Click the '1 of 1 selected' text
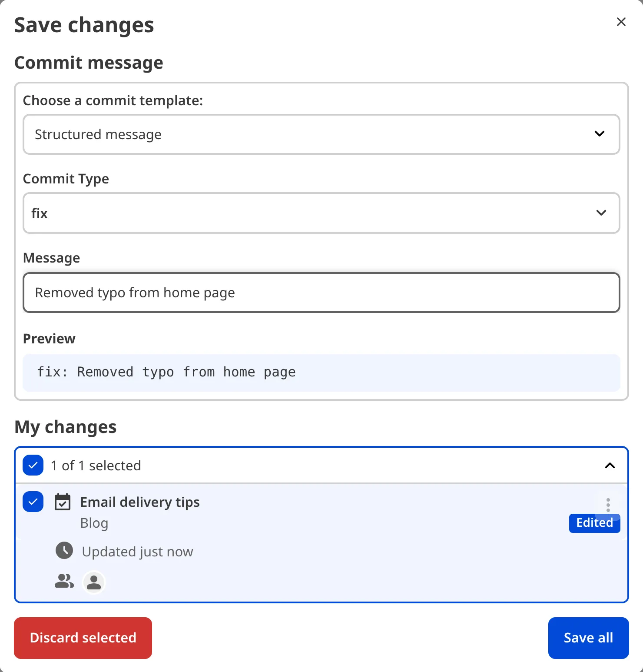This screenshot has height=672, width=643. 96,466
